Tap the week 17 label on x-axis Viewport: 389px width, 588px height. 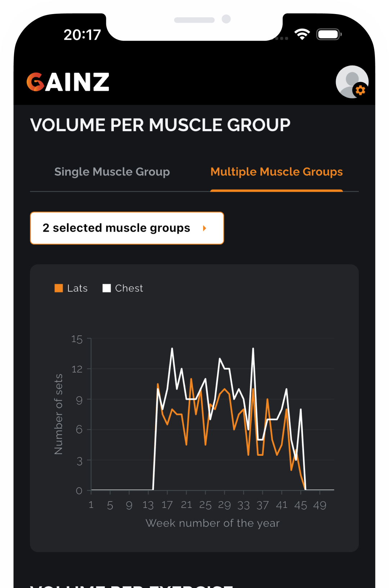pyautogui.click(x=167, y=505)
